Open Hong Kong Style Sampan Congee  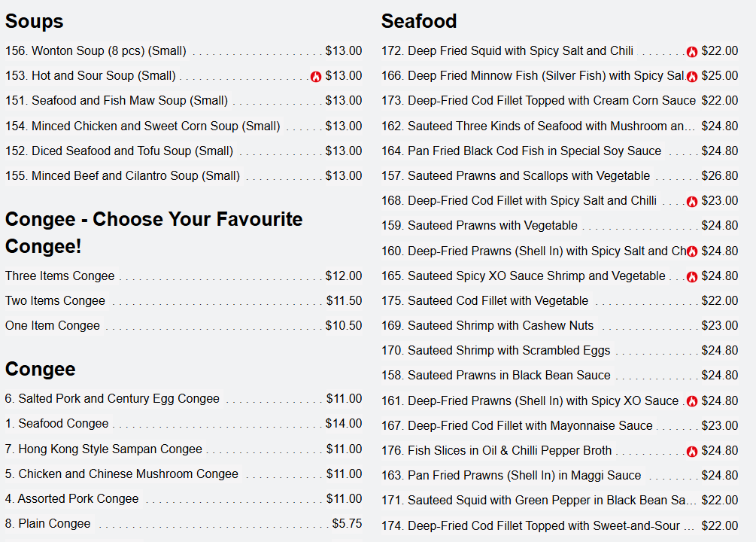[x=184, y=449]
